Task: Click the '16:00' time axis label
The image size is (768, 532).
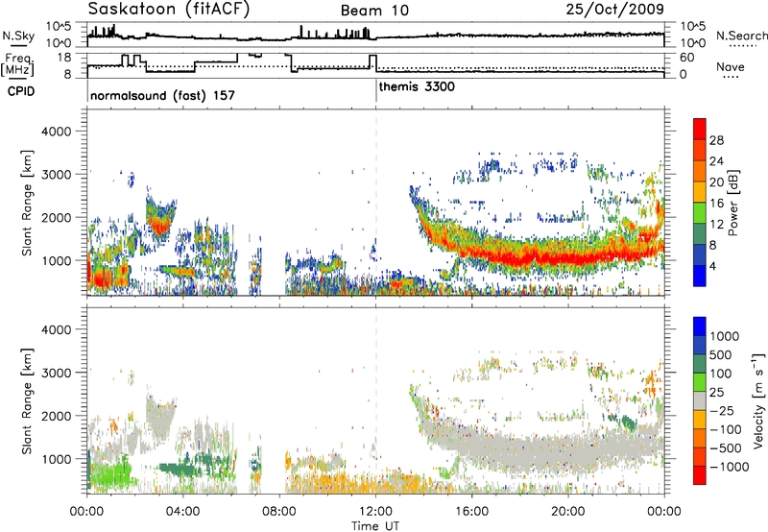Action: click(x=471, y=511)
